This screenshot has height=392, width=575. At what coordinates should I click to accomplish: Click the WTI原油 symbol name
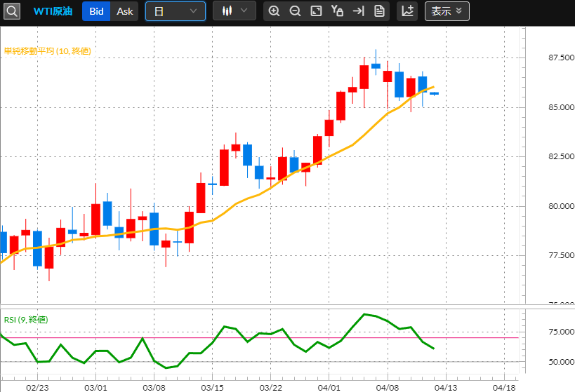(x=53, y=11)
